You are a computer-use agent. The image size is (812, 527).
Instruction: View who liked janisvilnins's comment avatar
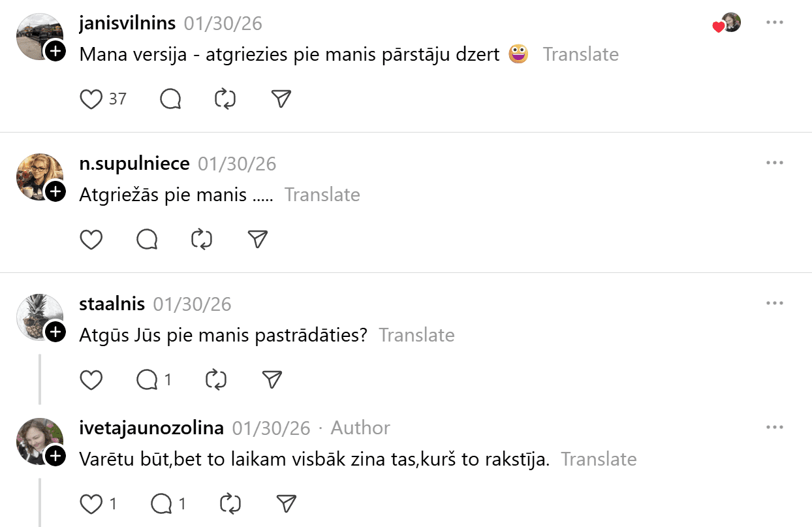[730, 24]
